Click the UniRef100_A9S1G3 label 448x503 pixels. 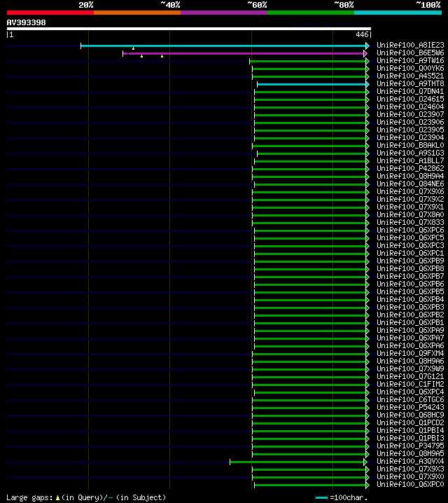click(410, 153)
